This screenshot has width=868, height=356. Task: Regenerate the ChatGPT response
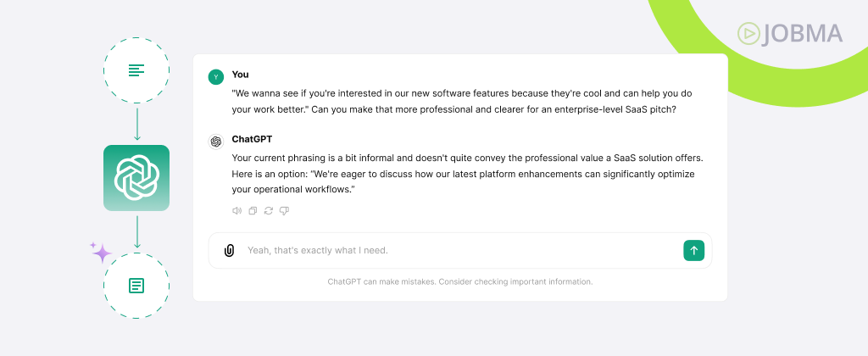269,211
